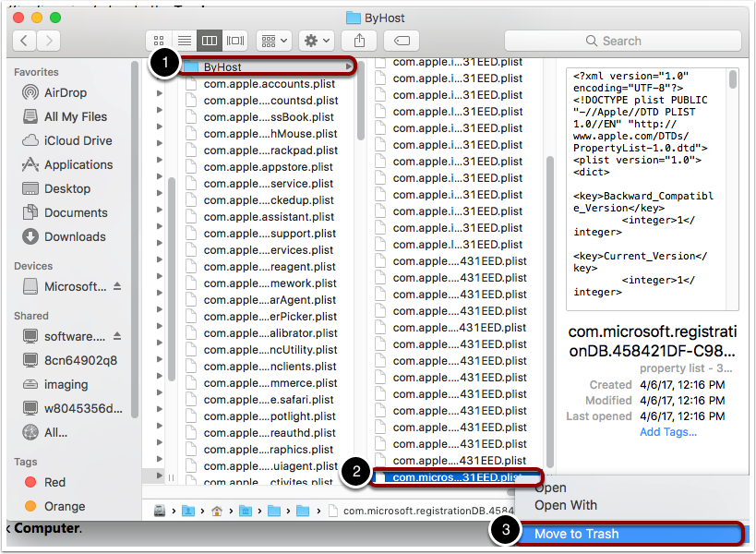756x554 pixels.
Task: Switch to column view
Action: click(210, 41)
